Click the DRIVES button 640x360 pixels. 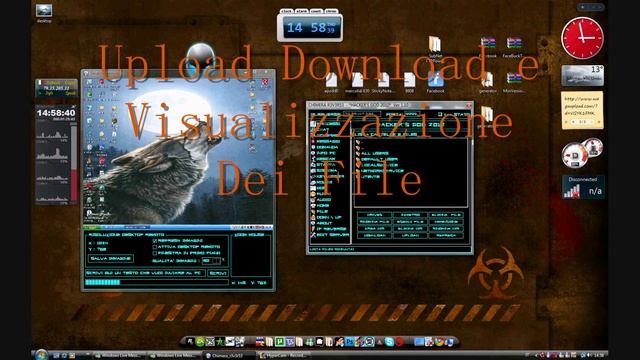374,215
